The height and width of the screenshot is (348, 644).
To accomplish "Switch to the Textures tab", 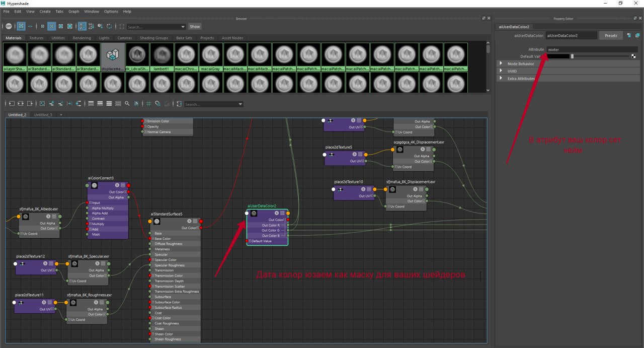I will (36, 38).
